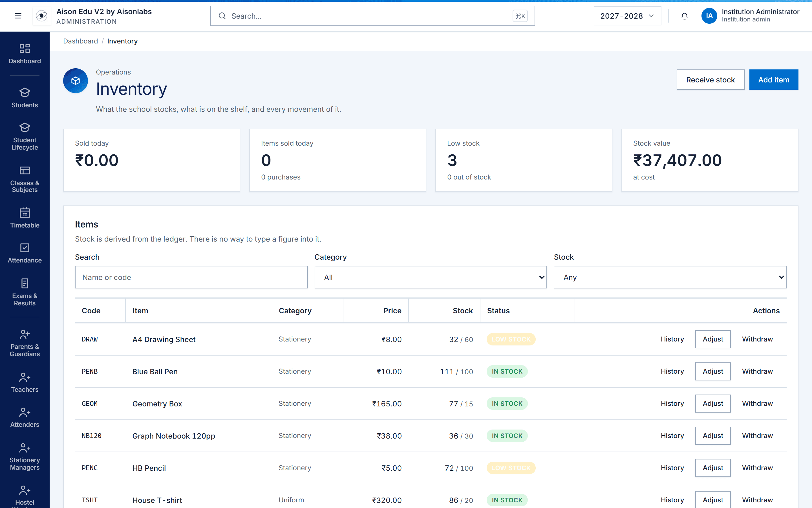Click the Sold today card

click(x=152, y=160)
